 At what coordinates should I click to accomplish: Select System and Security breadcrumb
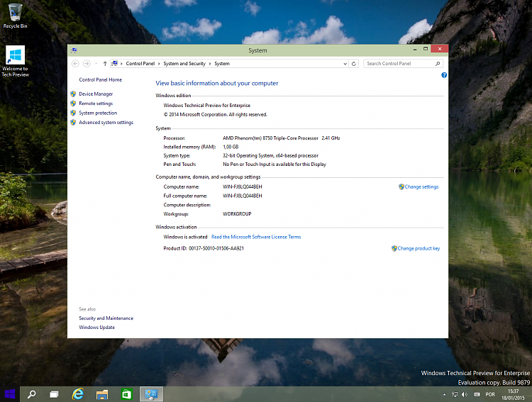pos(184,63)
